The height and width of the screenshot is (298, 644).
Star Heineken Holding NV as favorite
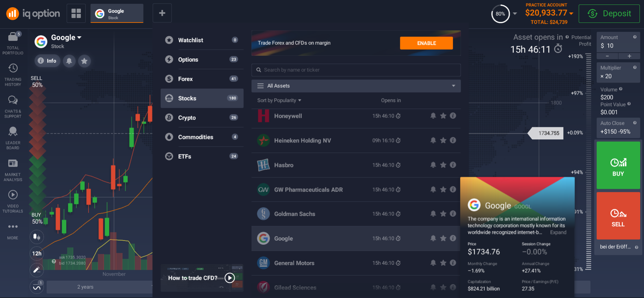(443, 140)
